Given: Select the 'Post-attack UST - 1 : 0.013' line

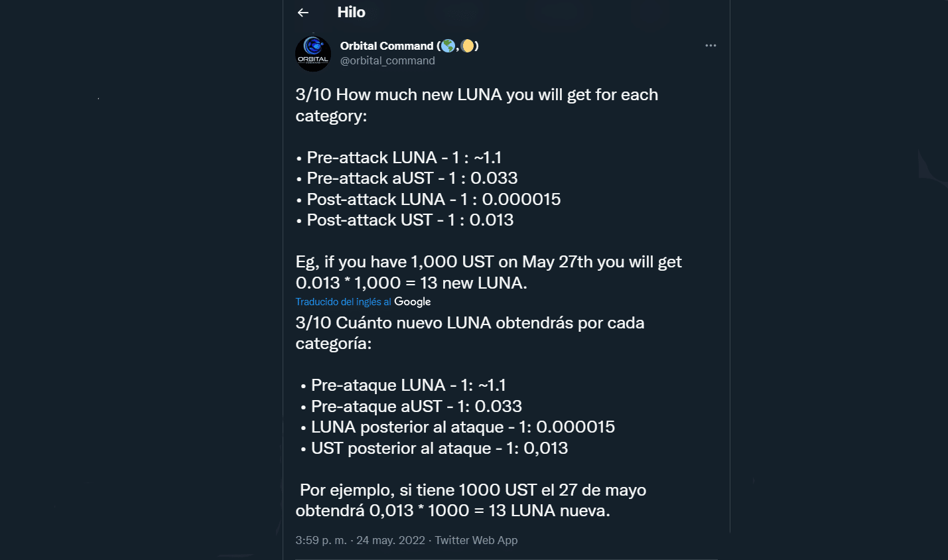Looking at the screenshot, I should coord(405,220).
